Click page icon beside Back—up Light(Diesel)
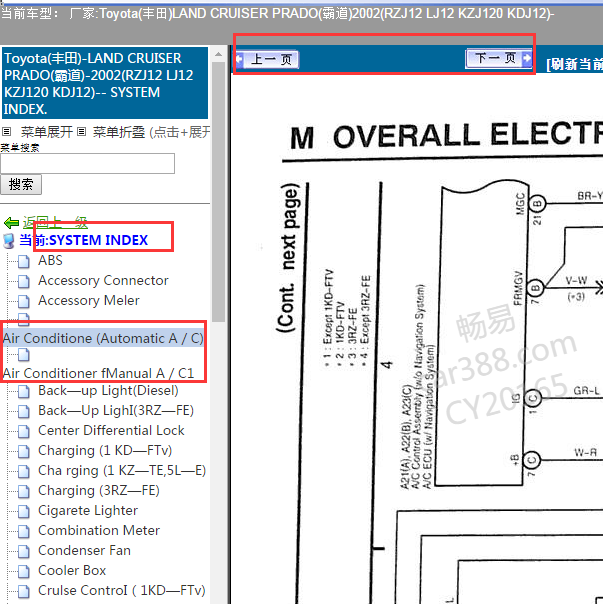This screenshot has width=603, height=604. pos(24,391)
